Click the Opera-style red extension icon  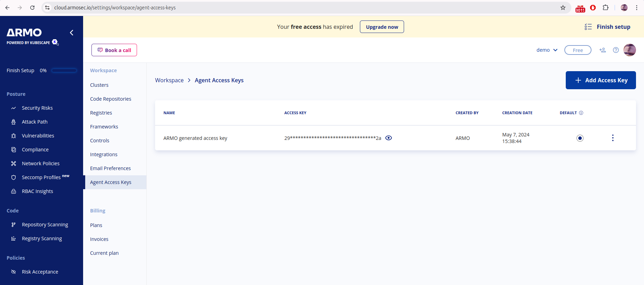click(x=593, y=8)
